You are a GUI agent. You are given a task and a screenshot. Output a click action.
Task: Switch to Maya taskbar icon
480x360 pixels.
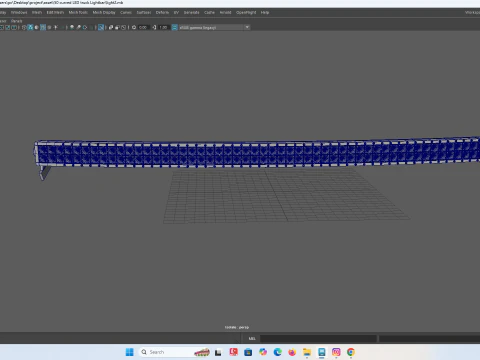coord(322,352)
